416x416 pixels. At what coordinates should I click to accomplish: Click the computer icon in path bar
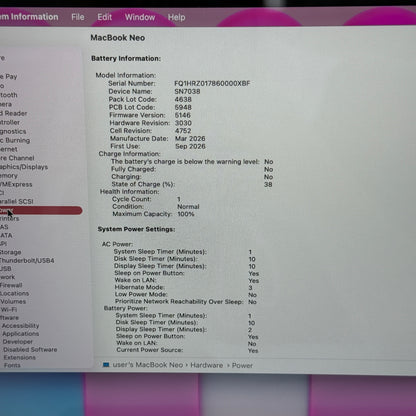[x=106, y=365]
